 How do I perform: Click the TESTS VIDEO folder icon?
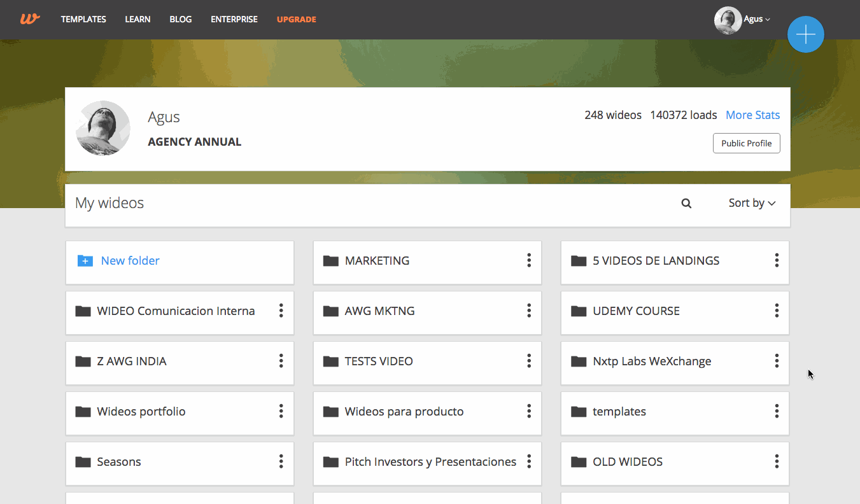(330, 361)
